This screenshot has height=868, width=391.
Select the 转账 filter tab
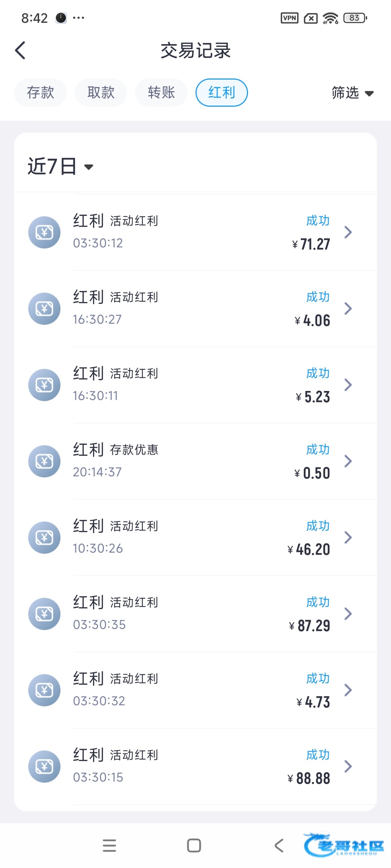pyautogui.click(x=161, y=93)
